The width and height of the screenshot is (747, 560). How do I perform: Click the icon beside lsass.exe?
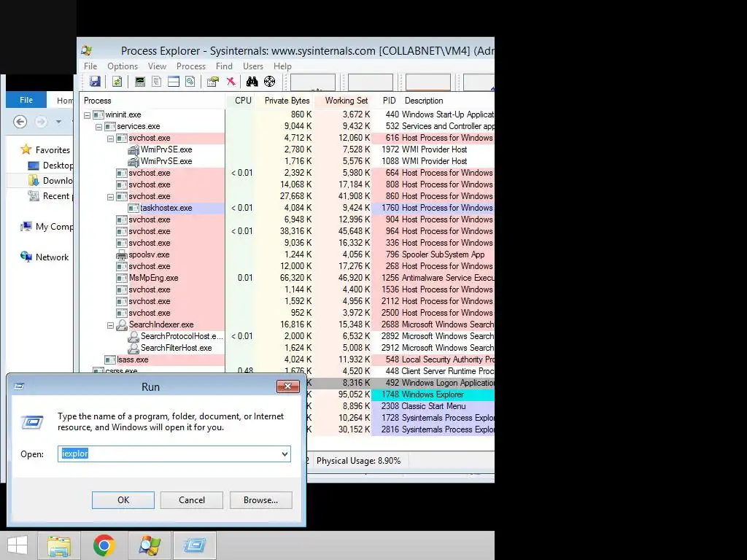pos(110,359)
